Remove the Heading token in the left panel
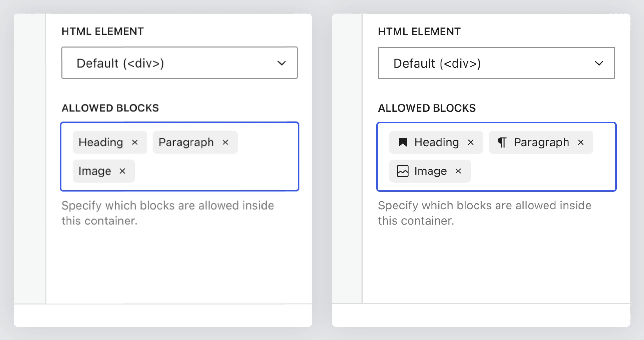Viewport: 644px width, 340px height. [x=135, y=142]
